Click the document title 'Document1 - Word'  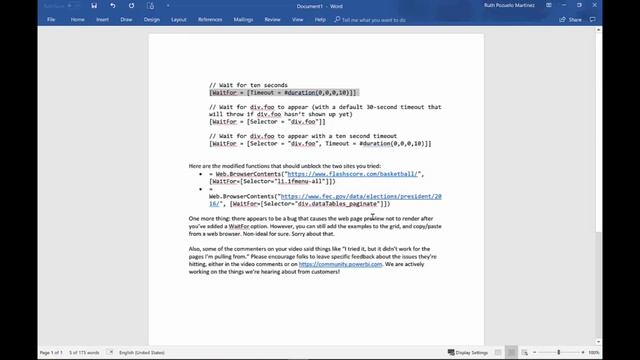point(320,6)
